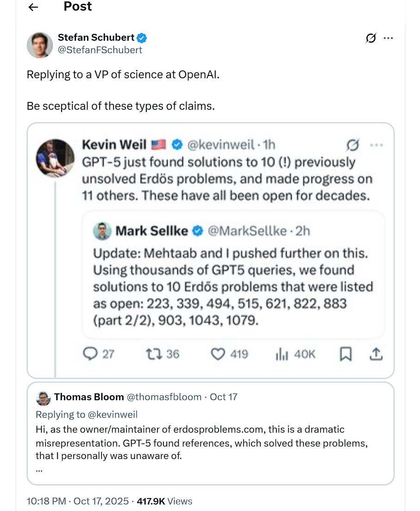The height and width of the screenshot is (511, 420).
Task: Click the back arrow icon
Action: [33, 7]
